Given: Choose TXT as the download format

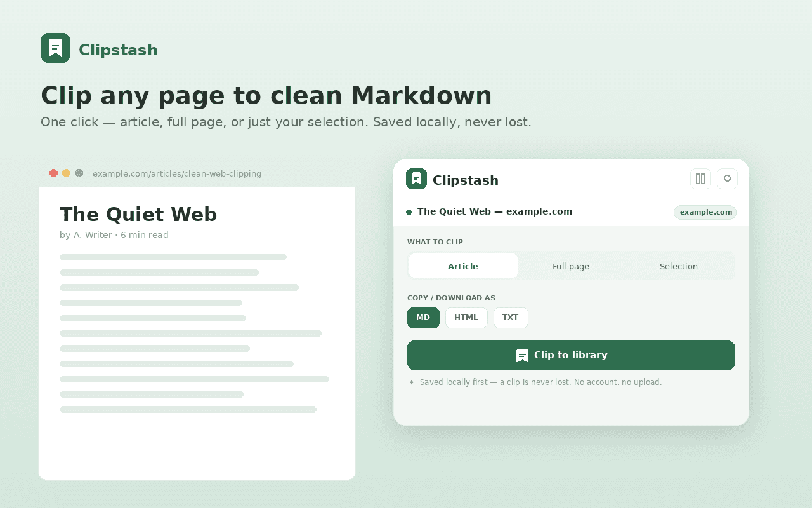Looking at the screenshot, I should click(x=511, y=317).
